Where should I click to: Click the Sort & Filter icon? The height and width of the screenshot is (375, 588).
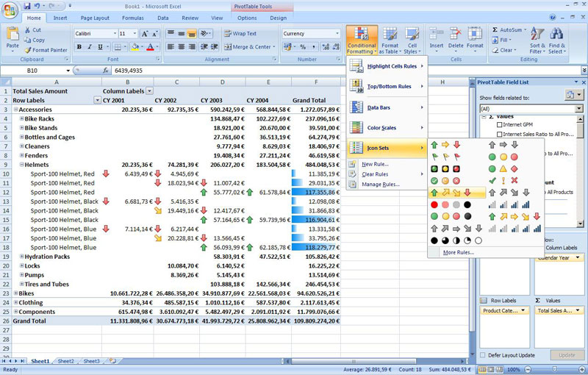tap(537, 35)
